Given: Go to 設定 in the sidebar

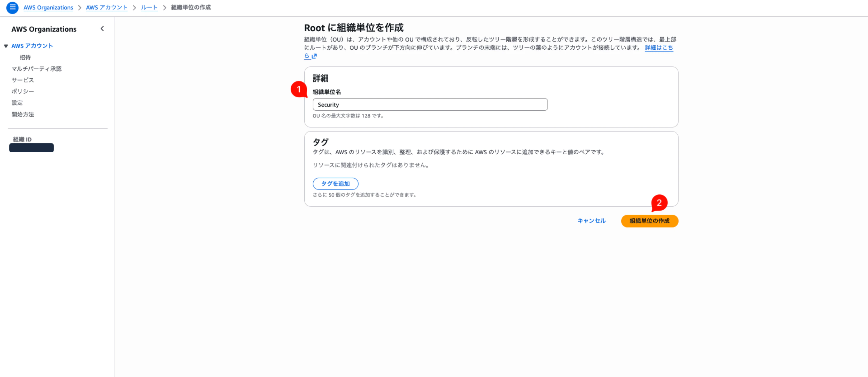Looking at the screenshot, I should click(x=17, y=103).
